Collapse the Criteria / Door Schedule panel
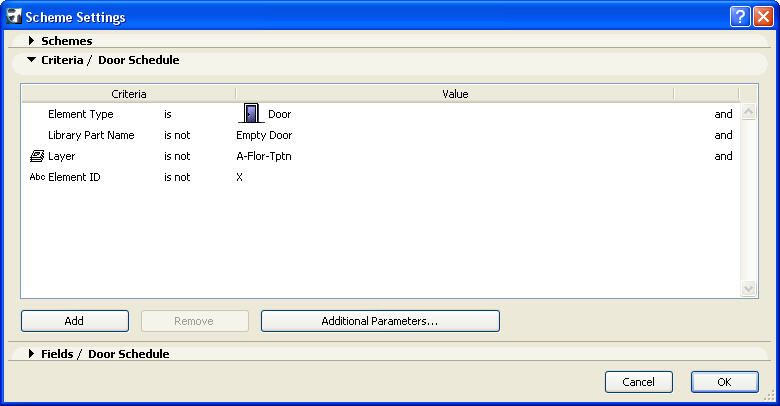 click(31, 60)
